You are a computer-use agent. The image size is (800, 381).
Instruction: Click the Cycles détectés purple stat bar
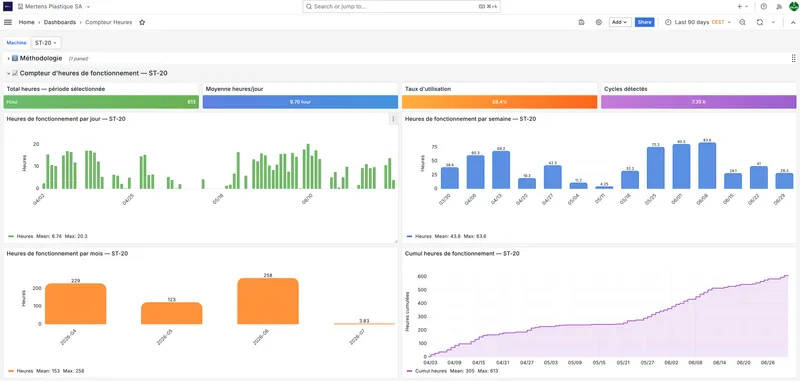coord(698,101)
